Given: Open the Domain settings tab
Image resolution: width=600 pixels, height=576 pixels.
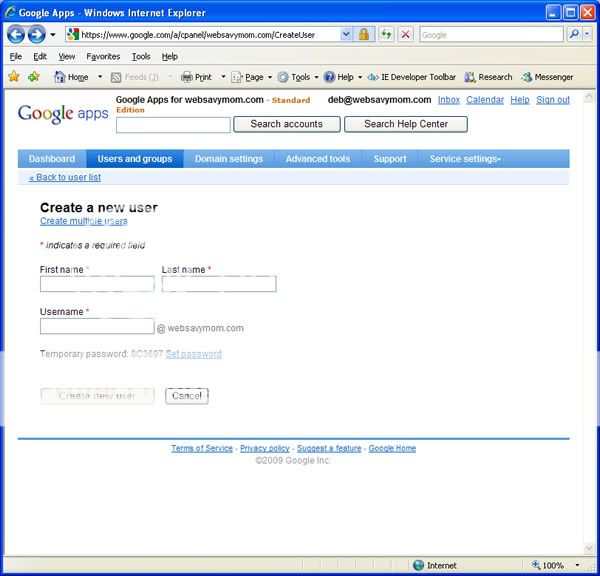Looking at the screenshot, I should [x=229, y=159].
